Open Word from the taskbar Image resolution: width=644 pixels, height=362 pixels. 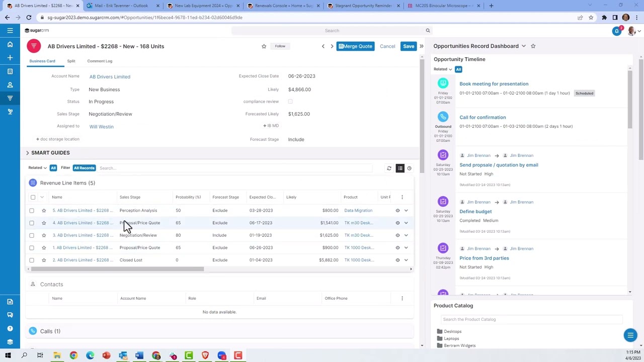click(x=139, y=356)
